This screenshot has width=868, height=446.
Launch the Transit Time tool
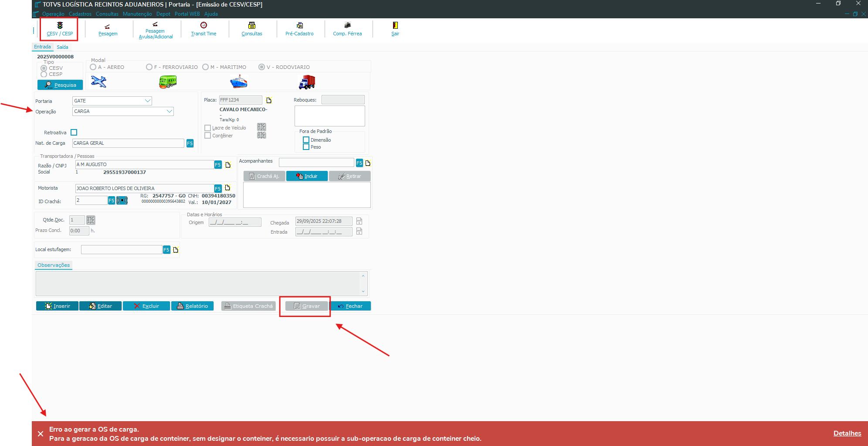(x=203, y=30)
